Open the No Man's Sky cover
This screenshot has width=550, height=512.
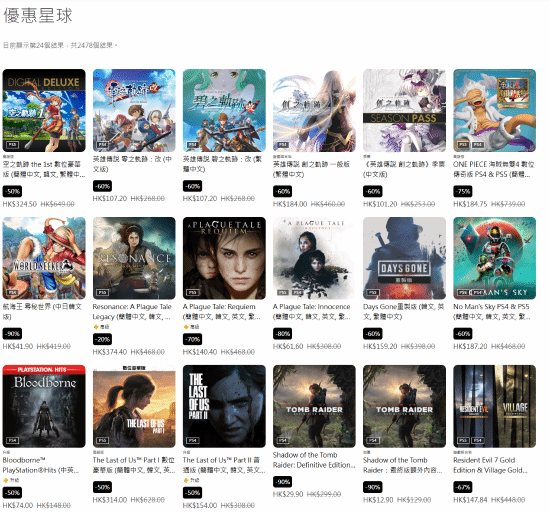coord(495,258)
